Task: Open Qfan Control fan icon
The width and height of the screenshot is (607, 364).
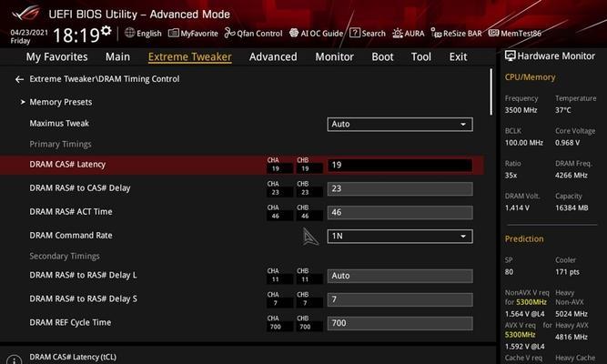Action: coord(229,33)
